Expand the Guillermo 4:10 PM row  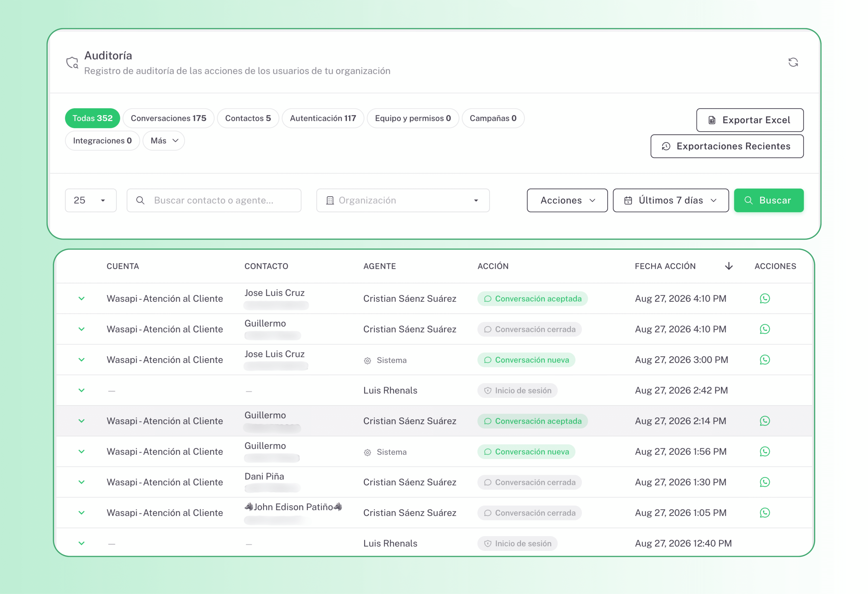(81, 329)
